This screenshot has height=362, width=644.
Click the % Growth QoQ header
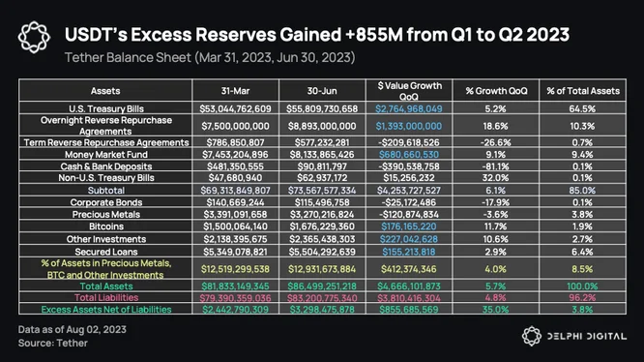496,91
